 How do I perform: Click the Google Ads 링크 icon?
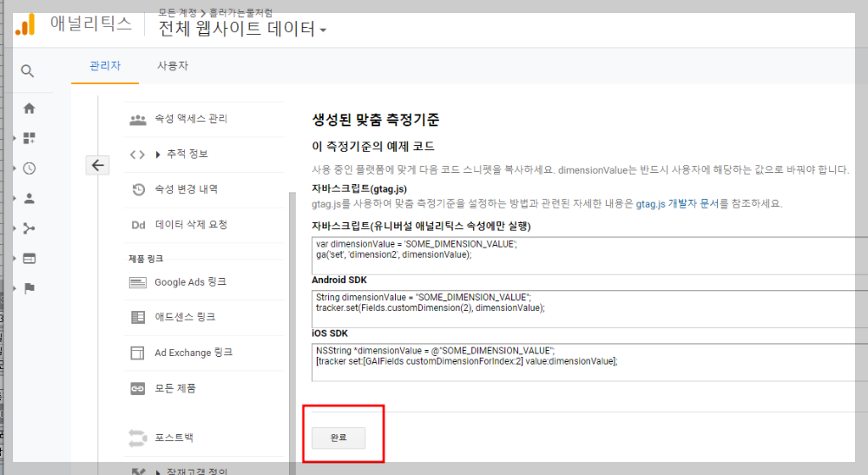point(138,283)
